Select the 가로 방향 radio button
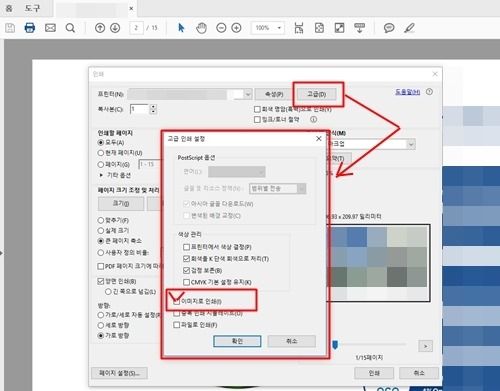 (101, 335)
